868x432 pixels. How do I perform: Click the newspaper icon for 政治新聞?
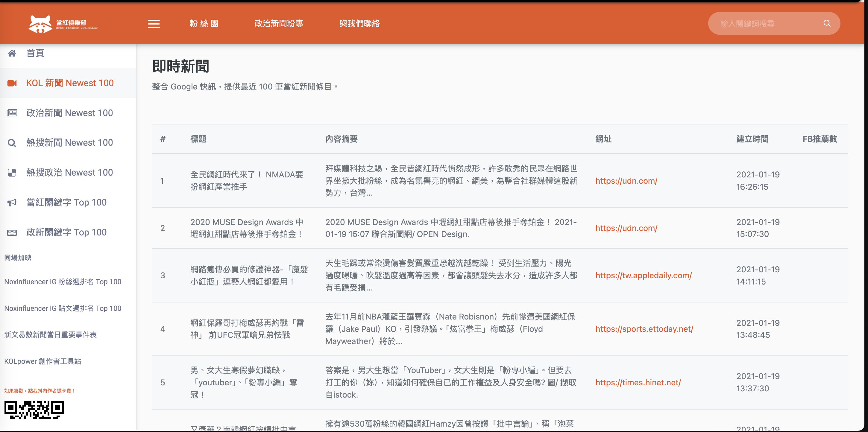pos(12,113)
